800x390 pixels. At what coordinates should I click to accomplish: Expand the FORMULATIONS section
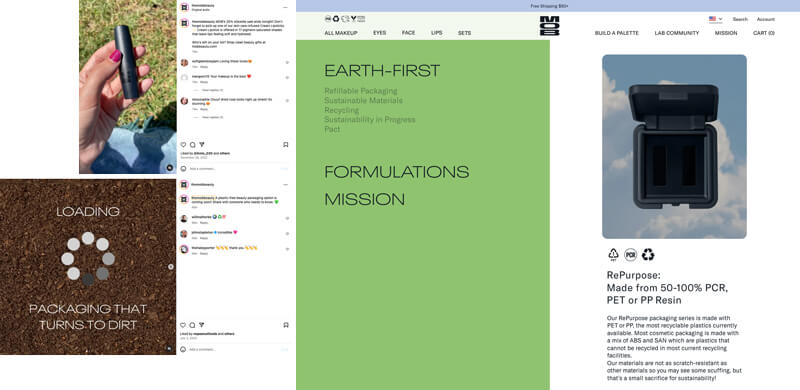[x=396, y=172]
